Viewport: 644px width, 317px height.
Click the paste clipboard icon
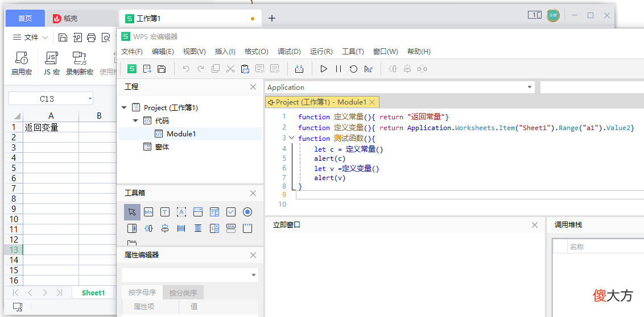point(245,69)
